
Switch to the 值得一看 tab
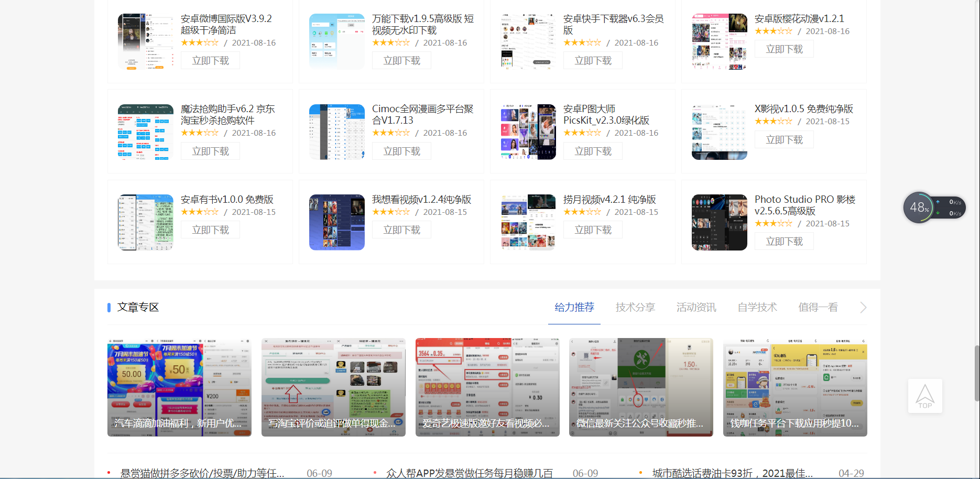818,307
